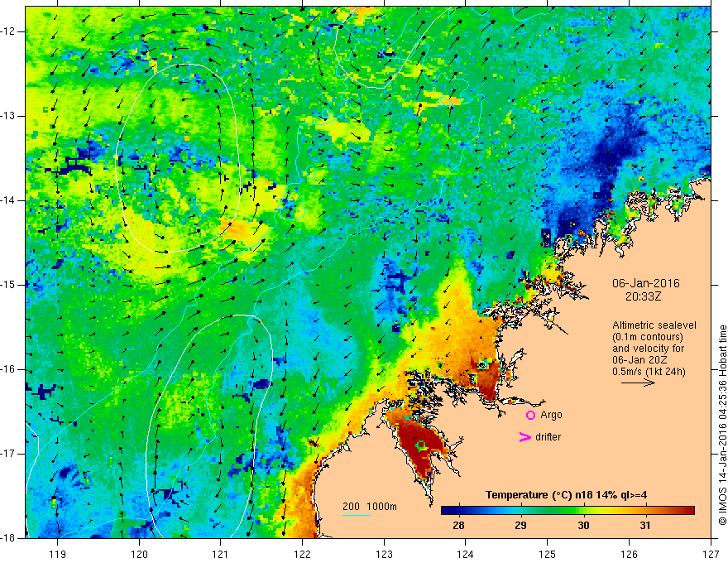Click the green circle marker in the dark red bay
Image resolution: width=728 pixels, height=563 pixels.
[x=421, y=445]
